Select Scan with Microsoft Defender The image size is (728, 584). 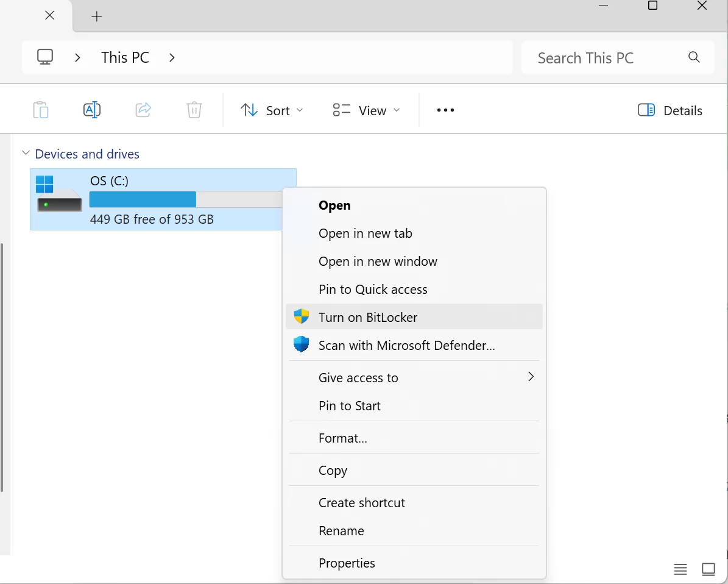click(x=414, y=345)
